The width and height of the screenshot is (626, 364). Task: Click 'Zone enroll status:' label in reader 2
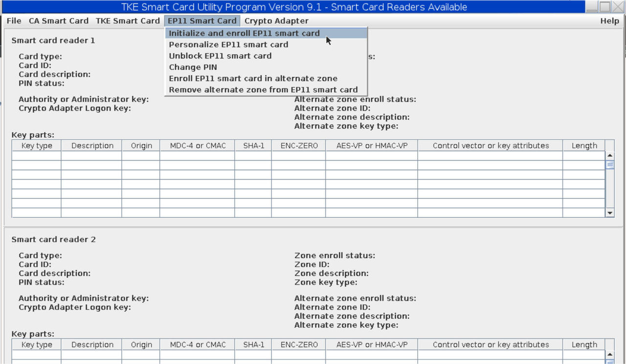[335, 256]
